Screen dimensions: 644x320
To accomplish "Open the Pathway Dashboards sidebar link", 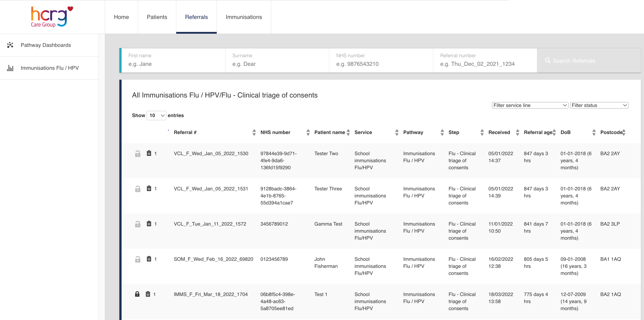I will (46, 45).
